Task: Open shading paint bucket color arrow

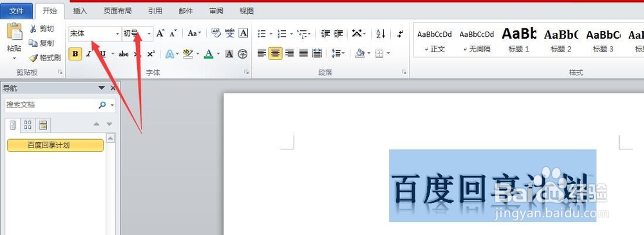Action: pyautogui.click(x=369, y=53)
